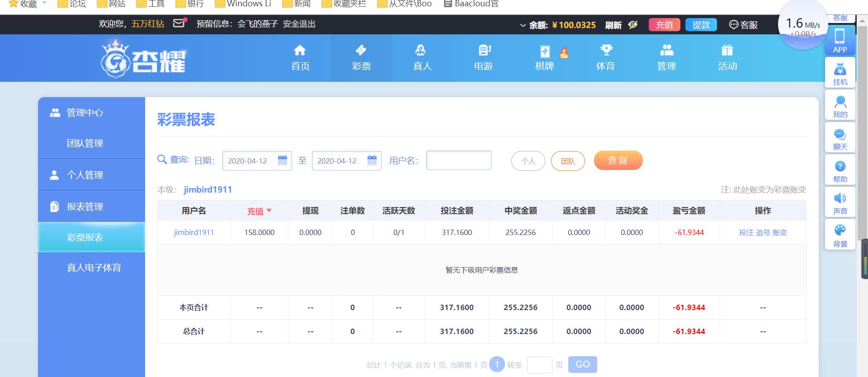Open end date calendar picker icon

click(372, 160)
